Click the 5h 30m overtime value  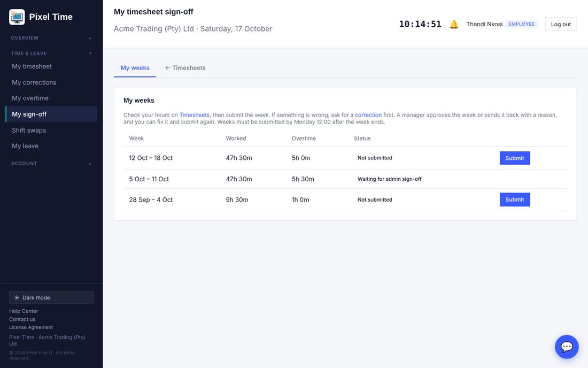click(x=303, y=179)
